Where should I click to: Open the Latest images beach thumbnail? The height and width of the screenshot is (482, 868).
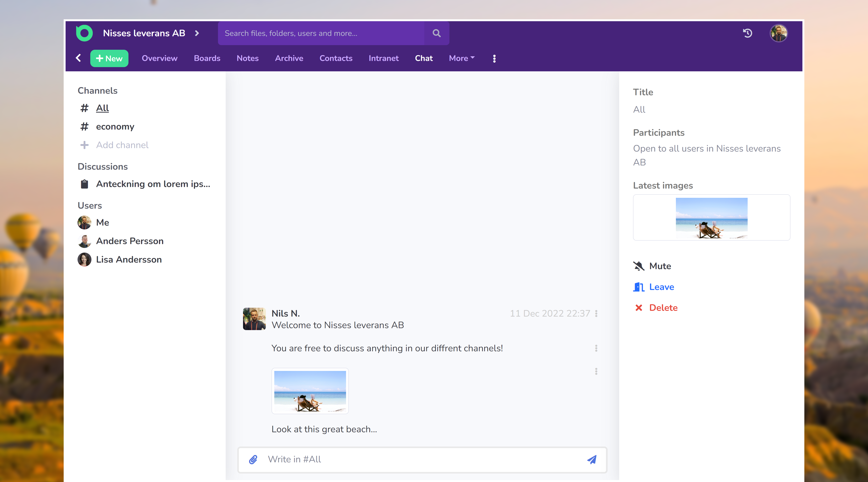pos(711,218)
